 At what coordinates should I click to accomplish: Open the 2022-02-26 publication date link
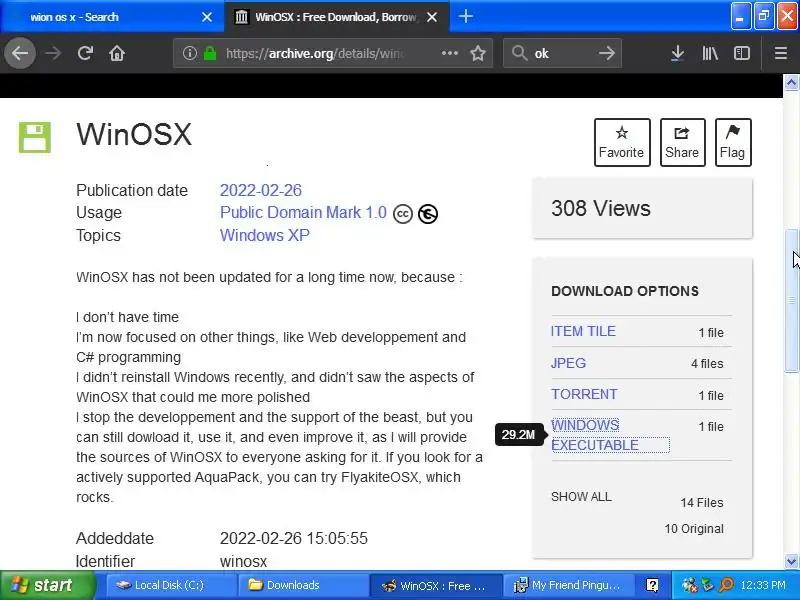261,190
